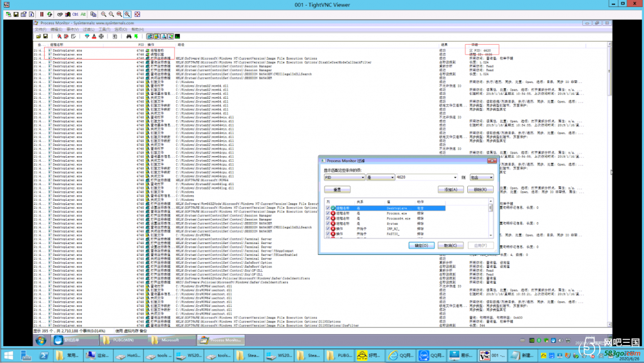Open the 4620 value dropdown arrow
The height and width of the screenshot is (363, 644).
[x=455, y=177]
